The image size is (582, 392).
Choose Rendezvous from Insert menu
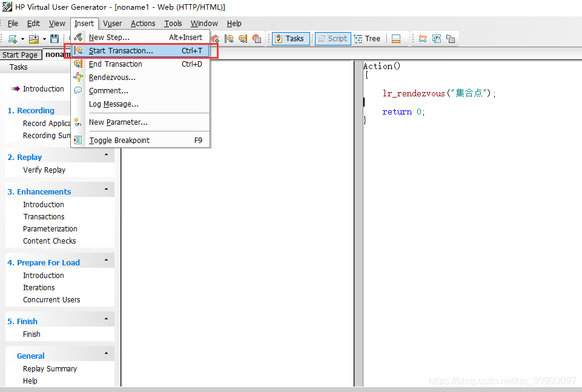[141, 77]
